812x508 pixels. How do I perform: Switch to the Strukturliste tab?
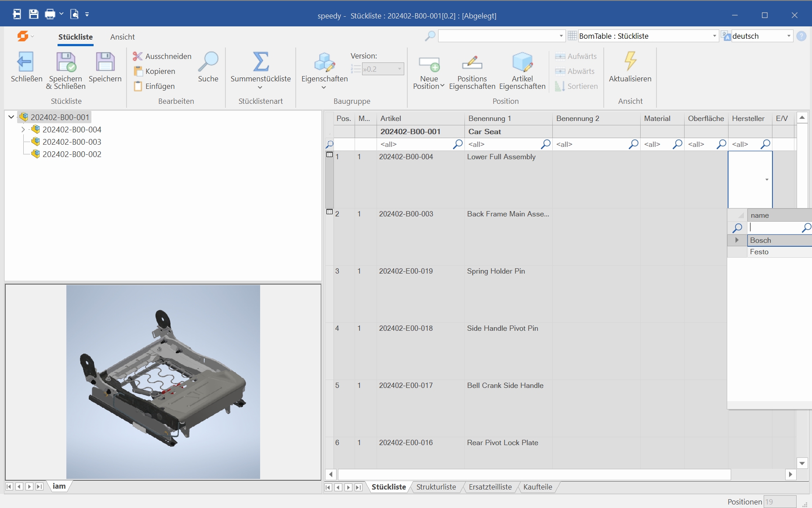(x=436, y=487)
